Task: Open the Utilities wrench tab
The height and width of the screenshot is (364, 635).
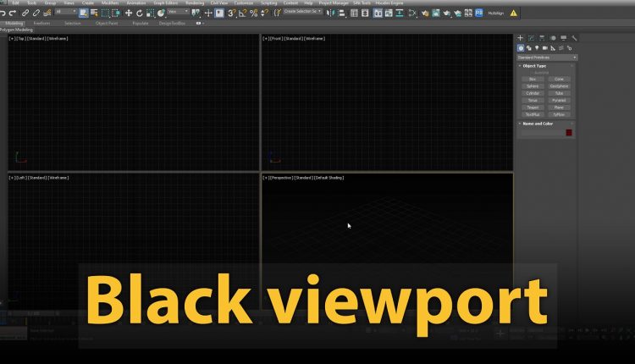Action: pyautogui.click(x=575, y=38)
